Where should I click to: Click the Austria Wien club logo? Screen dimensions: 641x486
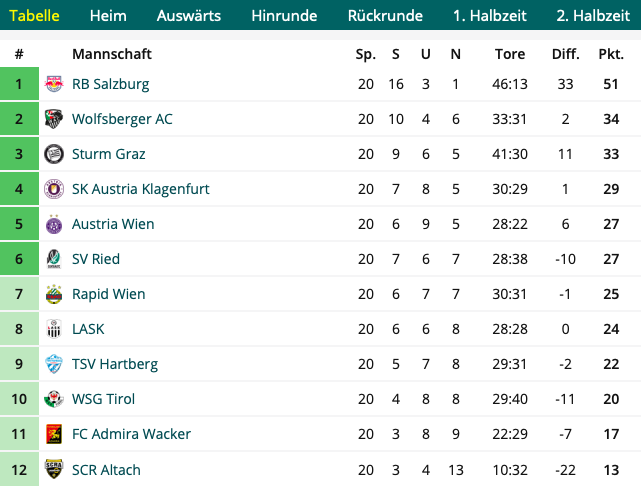pyautogui.click(x=54, y=224)
